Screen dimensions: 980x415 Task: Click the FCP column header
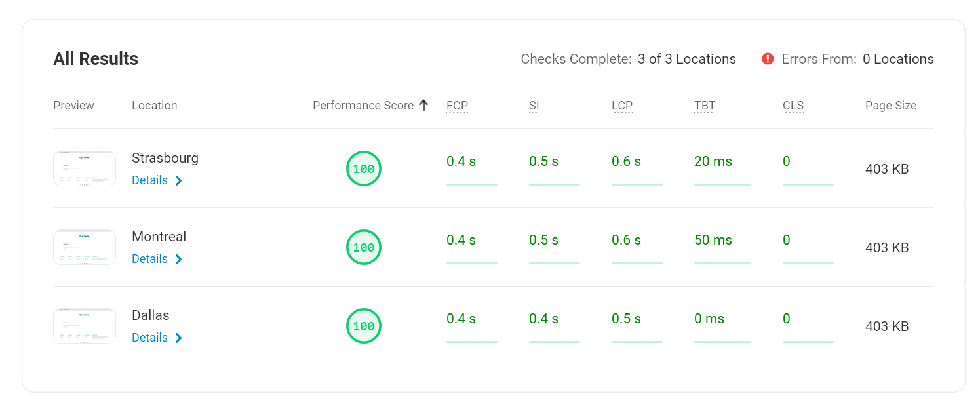point(457,106)
